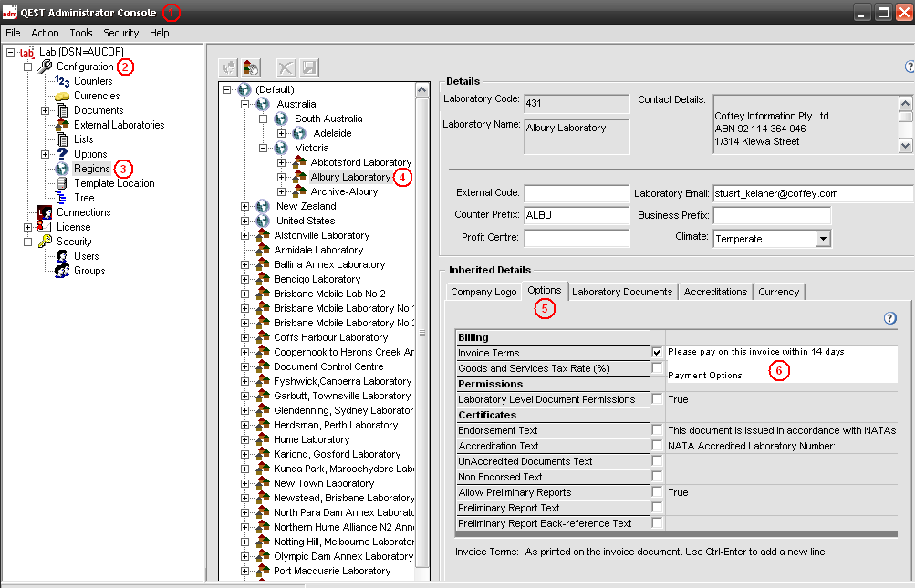Open the Security menu
Viewport: 915px width, 588px height.
pos(120,33)
